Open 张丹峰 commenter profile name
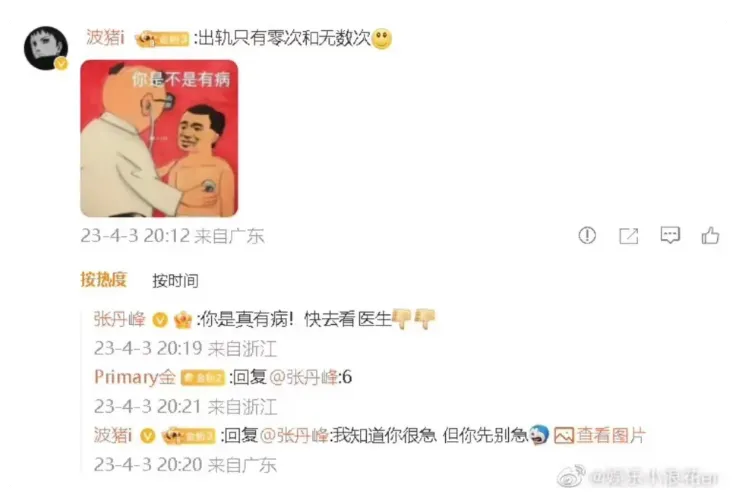Image resolution: width=741 pixels, height=497 pixels. 120,319
